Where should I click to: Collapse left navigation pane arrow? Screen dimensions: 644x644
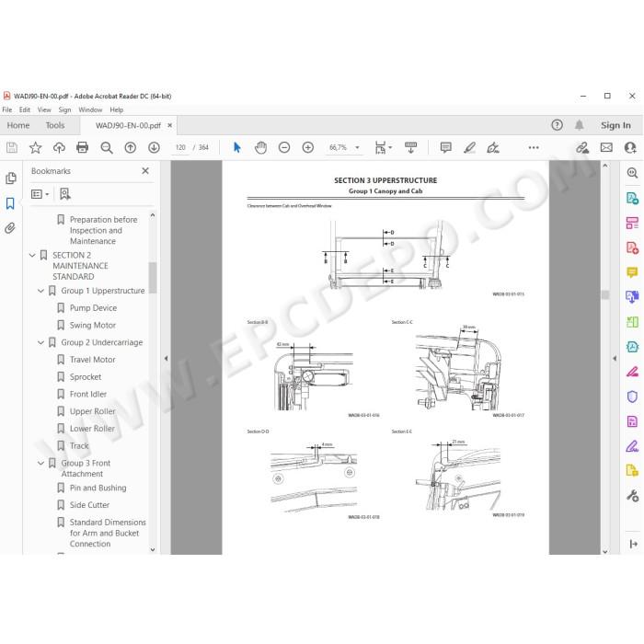[166, 358]
